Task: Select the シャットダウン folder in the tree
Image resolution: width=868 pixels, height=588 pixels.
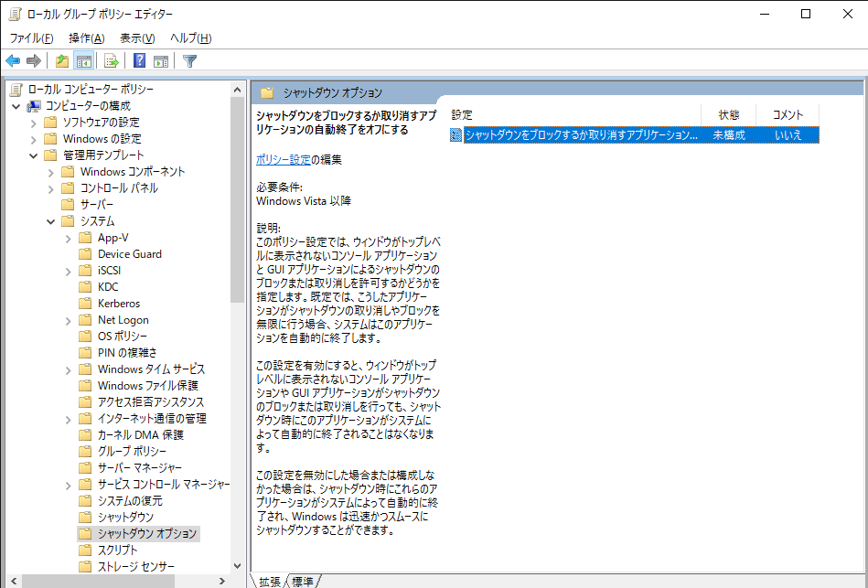Action: (x=123, y=517)
